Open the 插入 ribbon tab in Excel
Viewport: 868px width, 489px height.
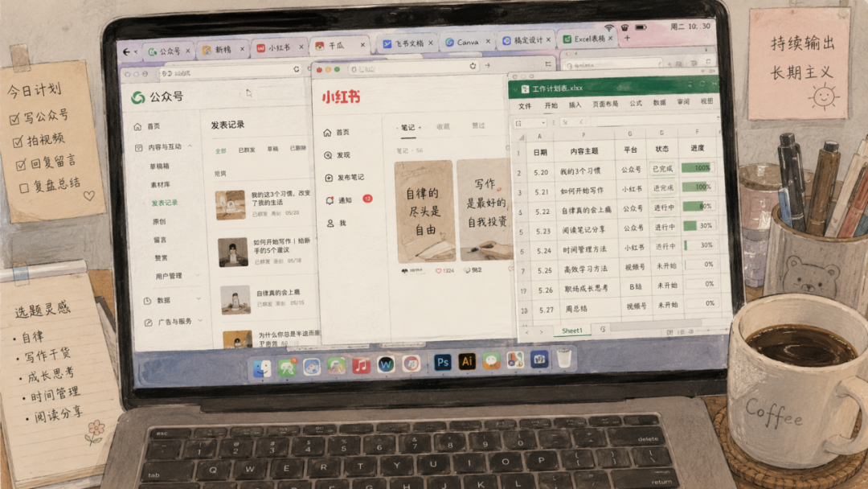pos(575,105)
